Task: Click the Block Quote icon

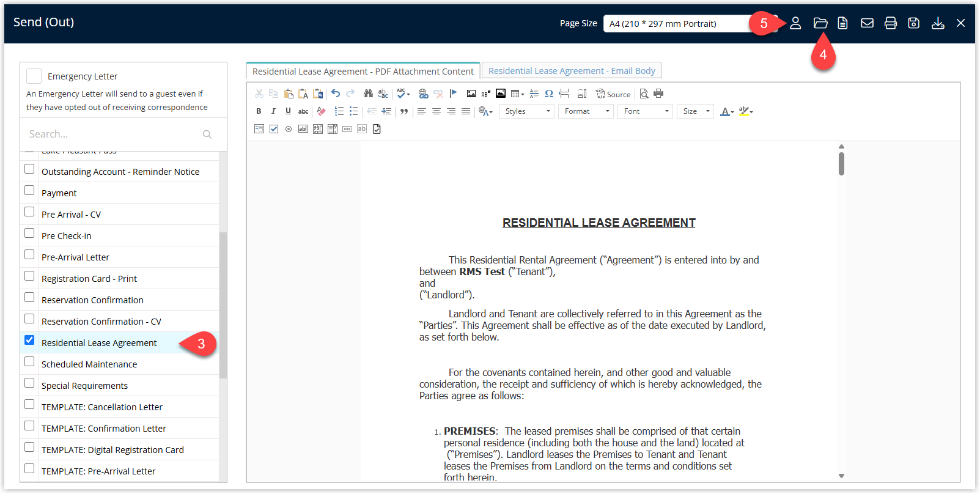Action: [403, 111]
